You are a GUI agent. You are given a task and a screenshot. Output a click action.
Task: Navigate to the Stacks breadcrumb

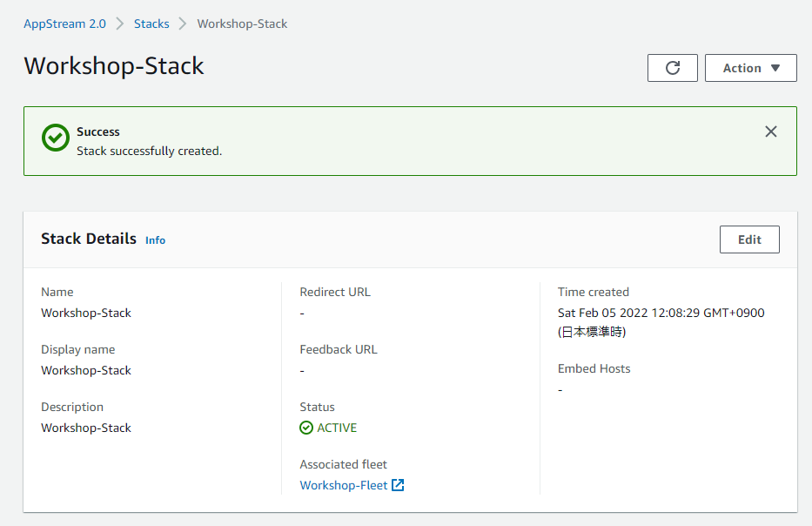(x=151, y=24)
